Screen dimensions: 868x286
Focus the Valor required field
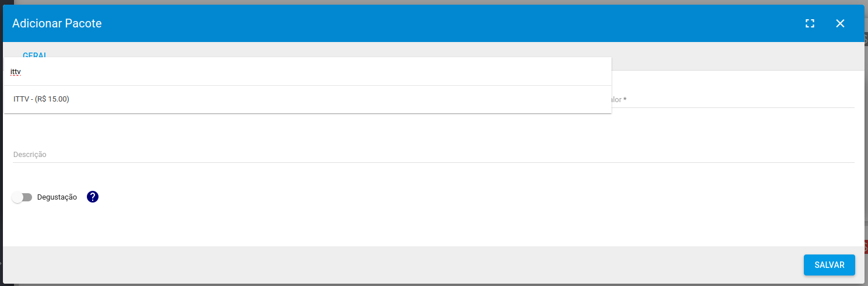pyautogui.click(x=733, y=99)
